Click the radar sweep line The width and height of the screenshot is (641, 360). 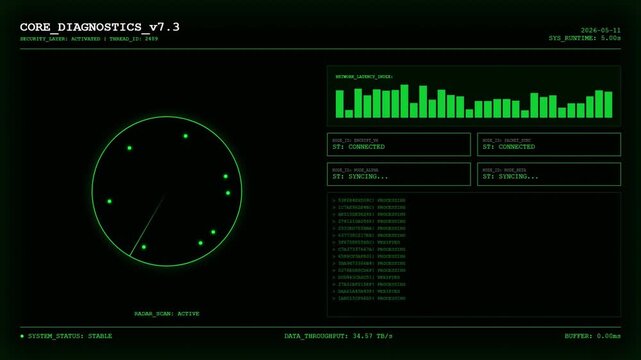(x=147, y=226)
